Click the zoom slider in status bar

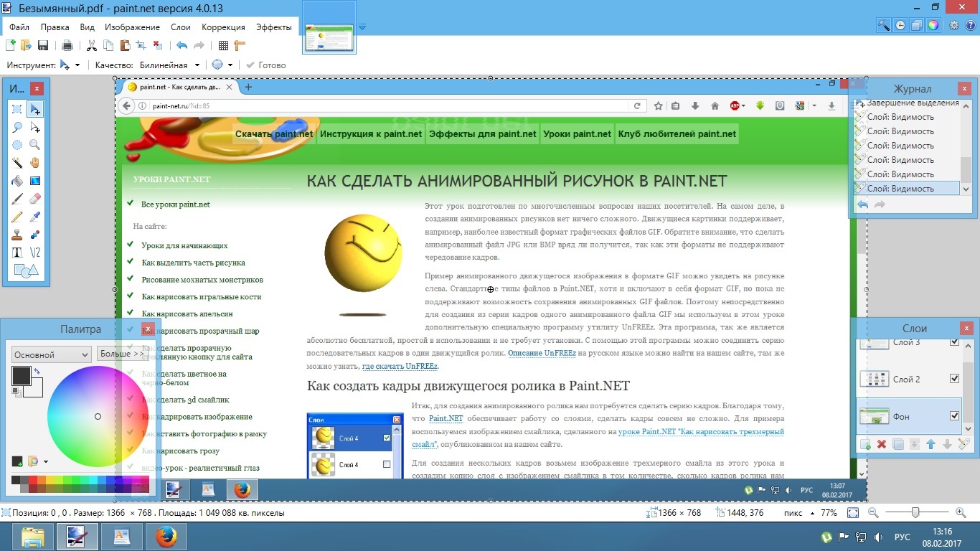[x=915, y=512]
